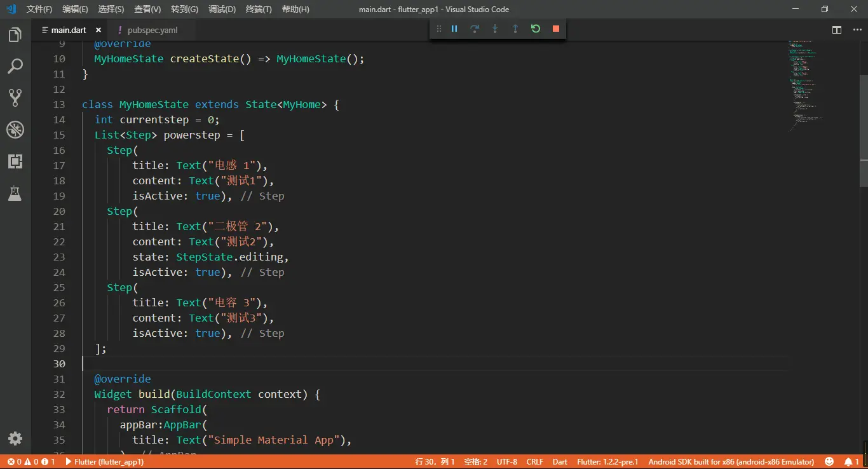868x469 pixels.
Task: Open the 编辑(E) menu
Action: 75,10
